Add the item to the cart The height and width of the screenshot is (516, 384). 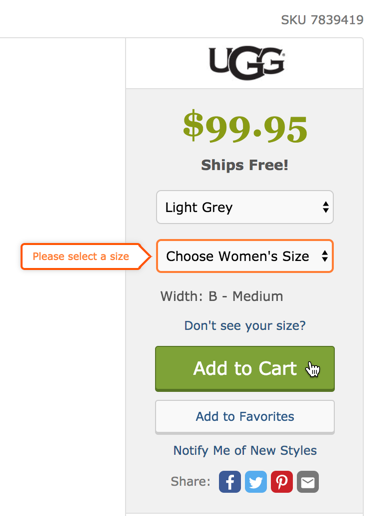245,369
